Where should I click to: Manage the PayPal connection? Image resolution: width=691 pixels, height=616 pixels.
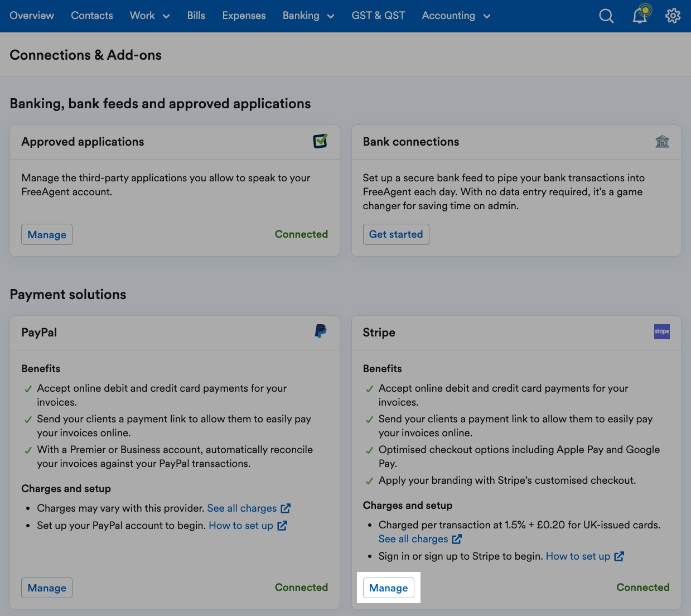47,588
